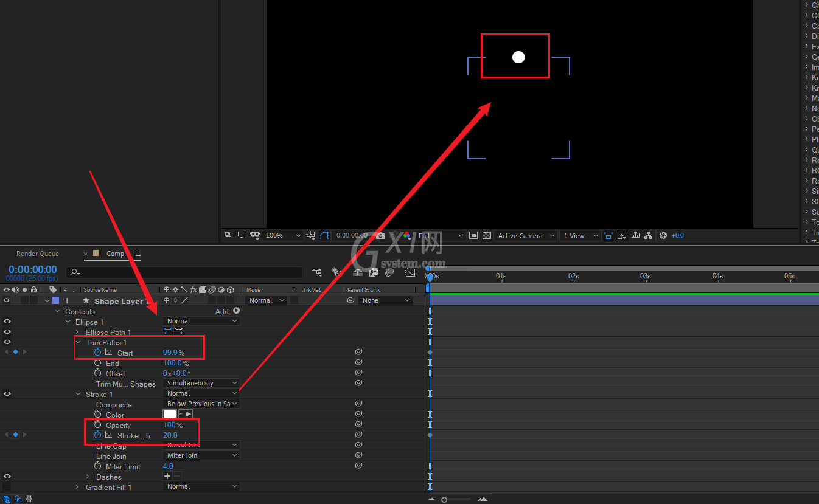The width and height of the screenshot is (819, 504).
Task: Enable Gradient Fill 1 visibility box
Action: (7, 486)
